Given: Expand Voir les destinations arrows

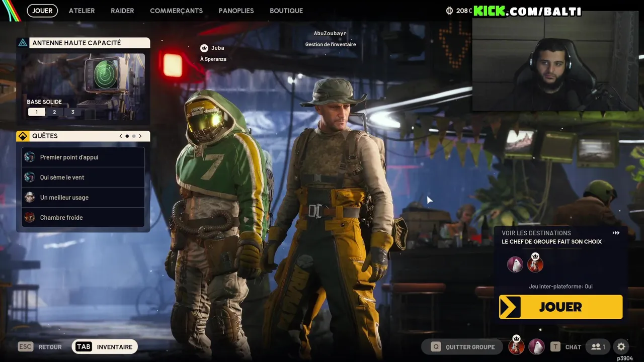Looking at the screenshot, I should pos(616,233).
